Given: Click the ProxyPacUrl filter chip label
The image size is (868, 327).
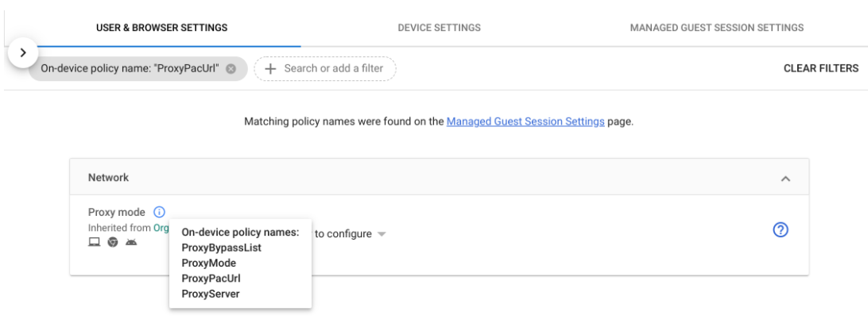Looking at the screenshot, I should point(131,68).
